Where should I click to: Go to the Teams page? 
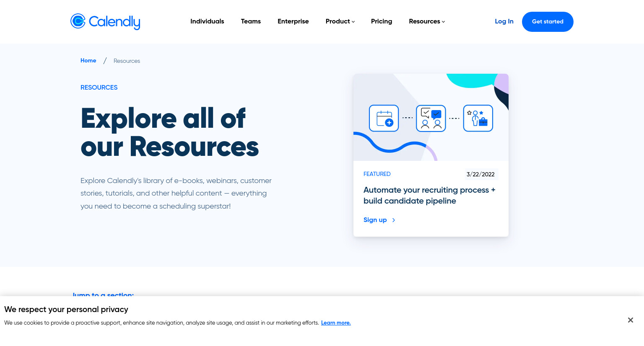coord(251,21)
